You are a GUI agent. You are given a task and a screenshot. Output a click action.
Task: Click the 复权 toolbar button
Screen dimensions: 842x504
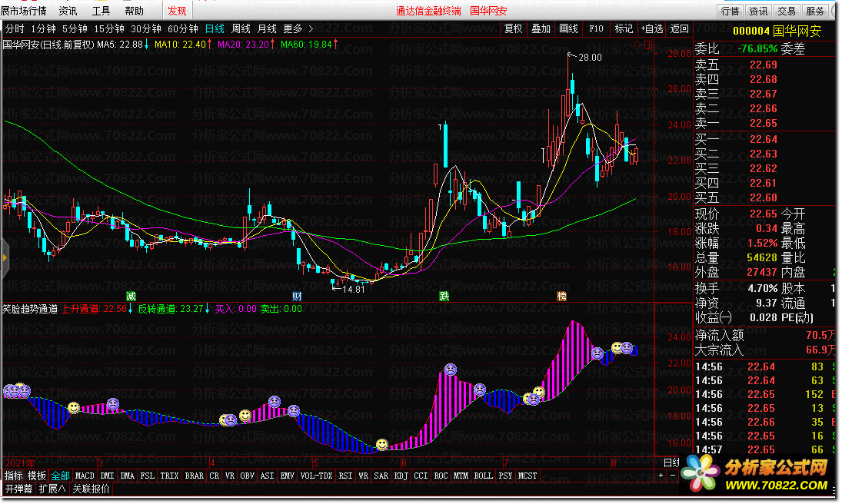pyautogui.click(x=514, y=29)
